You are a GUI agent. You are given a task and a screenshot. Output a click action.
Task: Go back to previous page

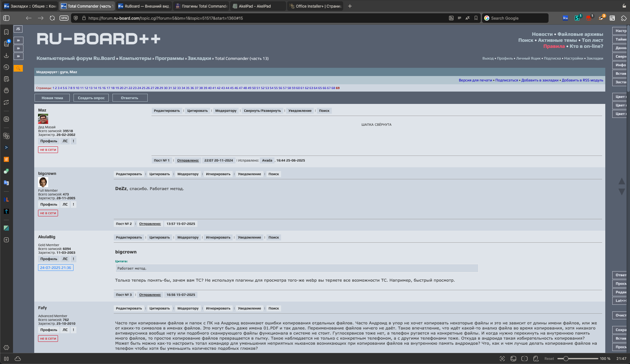pyautogui.click(x=29, y=18)
